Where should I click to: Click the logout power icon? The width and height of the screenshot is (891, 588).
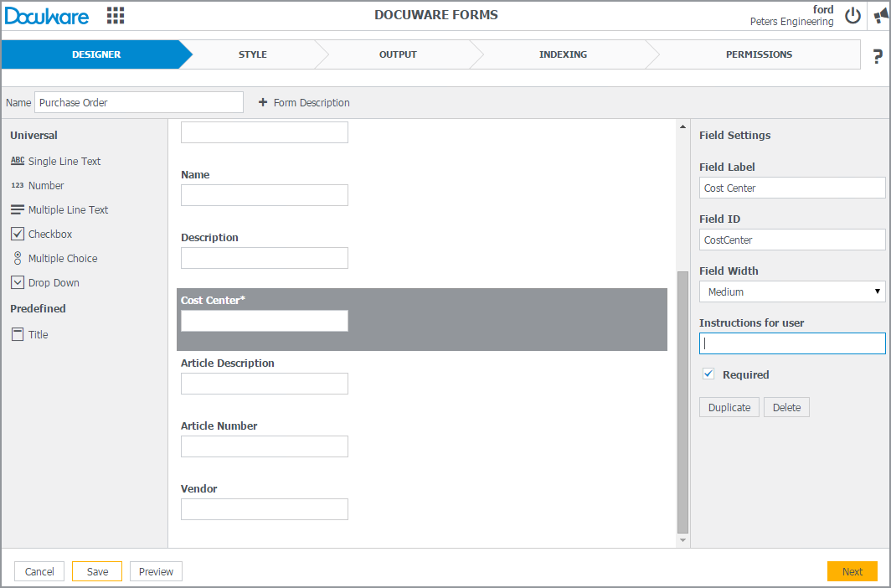[x=852, y=15]
